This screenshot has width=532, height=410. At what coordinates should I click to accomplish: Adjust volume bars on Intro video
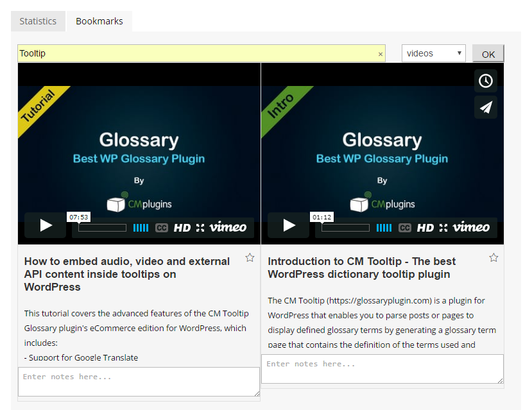384,228
